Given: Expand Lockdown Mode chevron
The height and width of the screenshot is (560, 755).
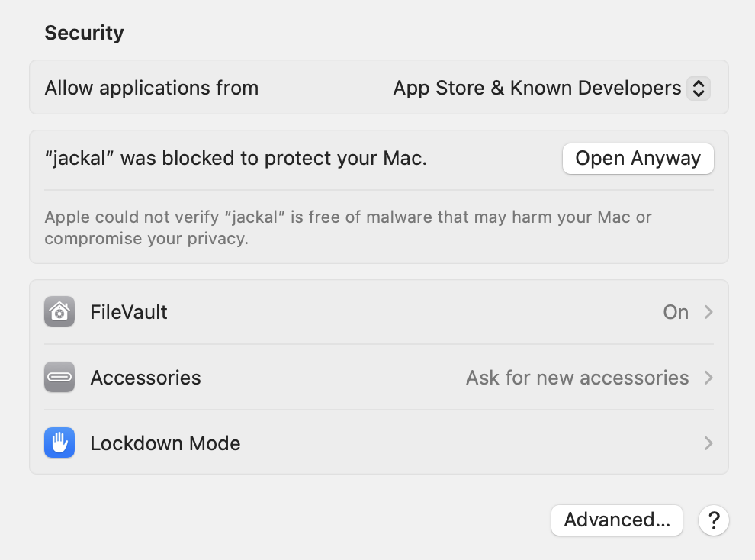Looking at the screenshot, I should click(708, 443).
